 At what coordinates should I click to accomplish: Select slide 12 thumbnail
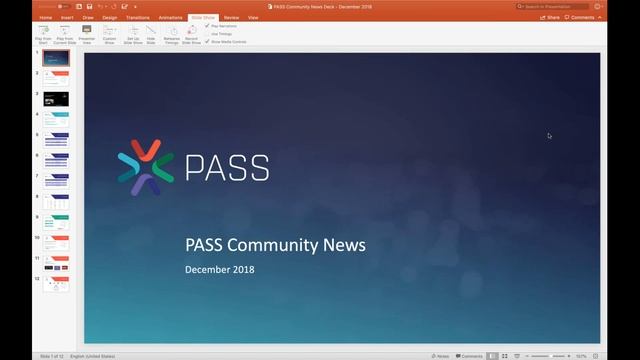tap(56, 284)
